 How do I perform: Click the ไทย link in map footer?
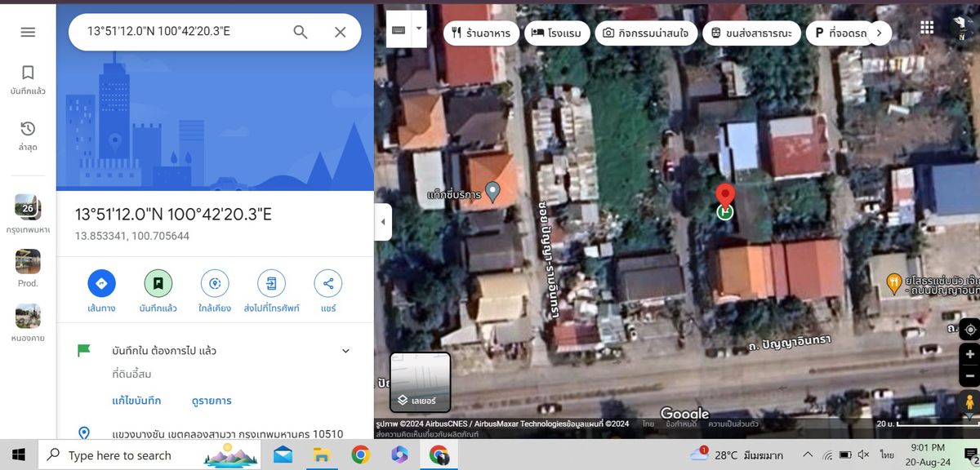click(x=648, y=423)
